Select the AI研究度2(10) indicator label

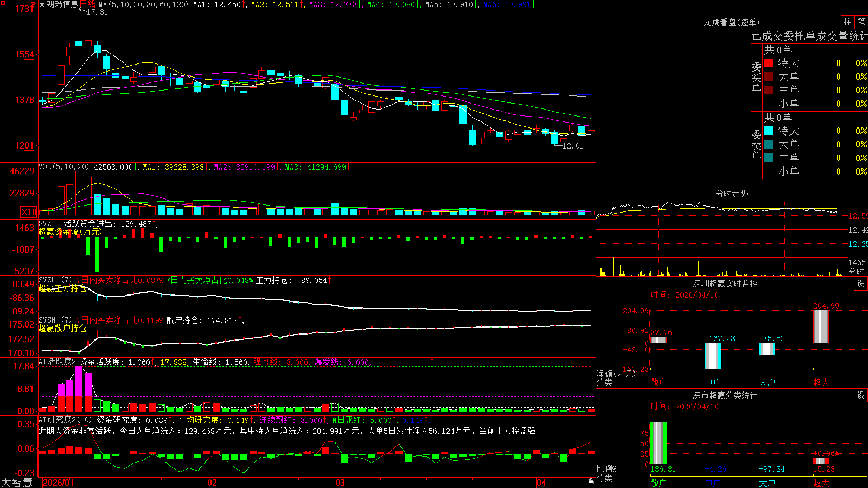tap(65, 420)
